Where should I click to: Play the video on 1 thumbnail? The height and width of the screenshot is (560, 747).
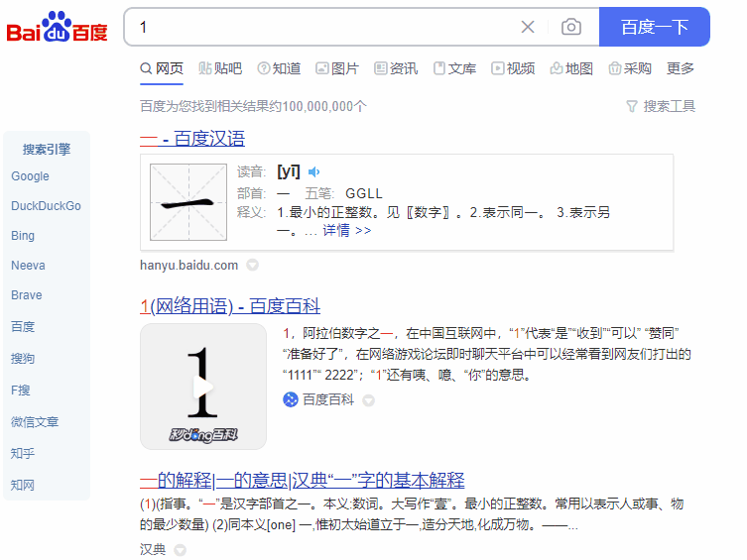(203, 387)
